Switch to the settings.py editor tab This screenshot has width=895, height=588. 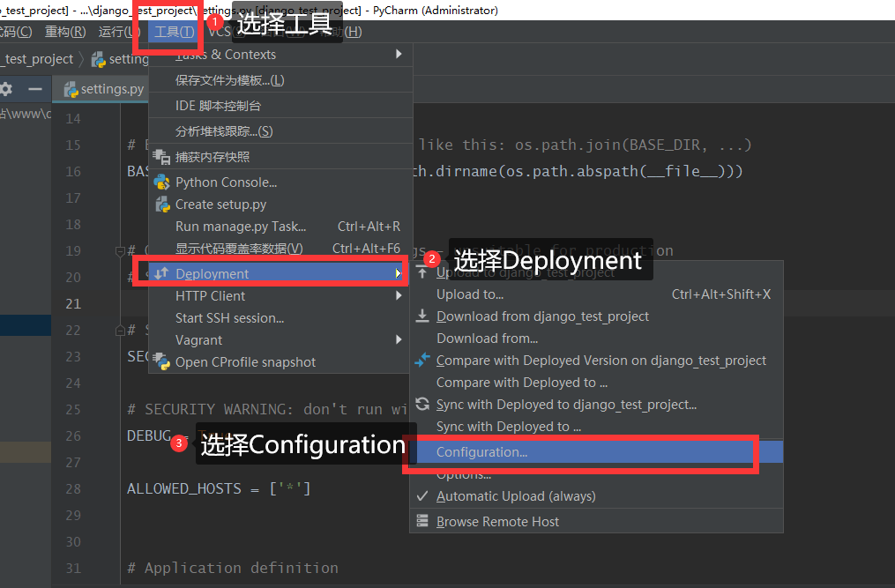coord(110,90)
